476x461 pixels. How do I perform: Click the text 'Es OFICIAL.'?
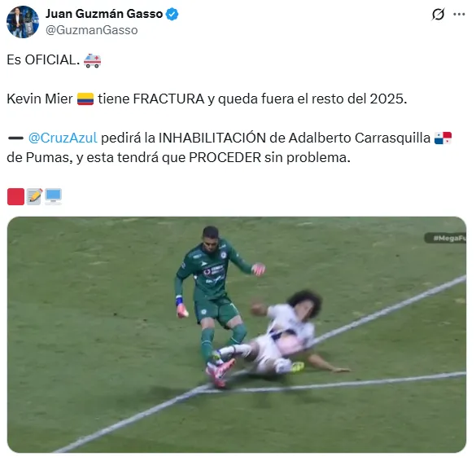click(x=43, y=60)
